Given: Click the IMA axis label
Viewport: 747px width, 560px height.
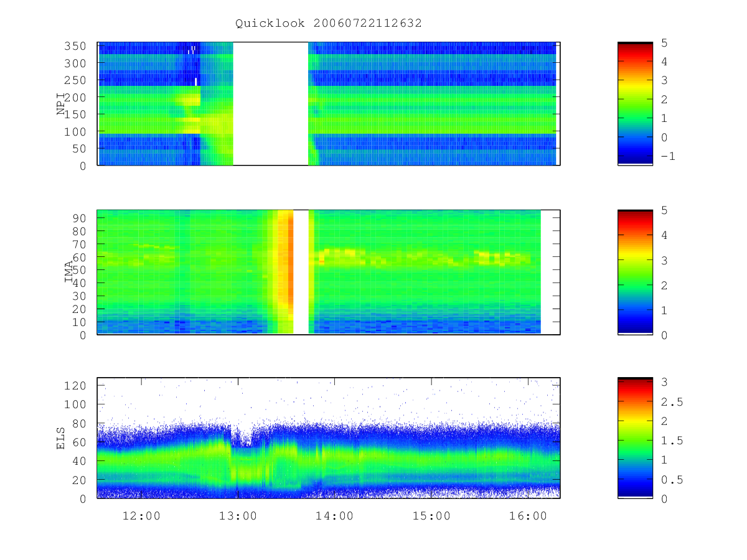Looking at the screenshot, I should [x=69, y=273].
